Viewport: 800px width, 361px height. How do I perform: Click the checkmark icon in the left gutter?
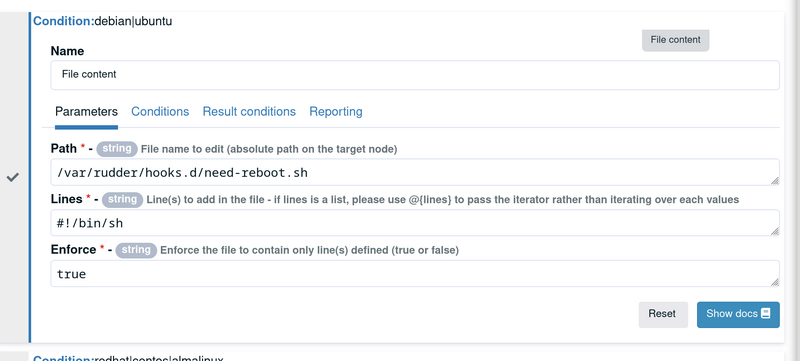click(x=13, y=177)
